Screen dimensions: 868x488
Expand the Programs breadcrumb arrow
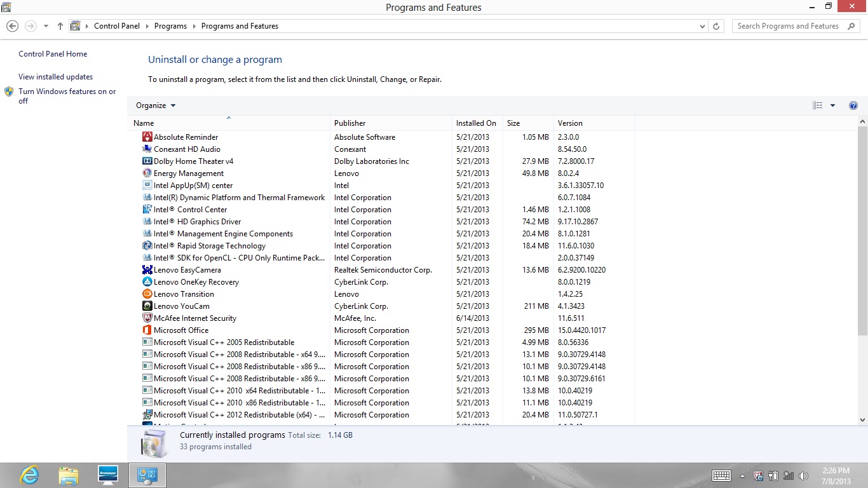194,26
